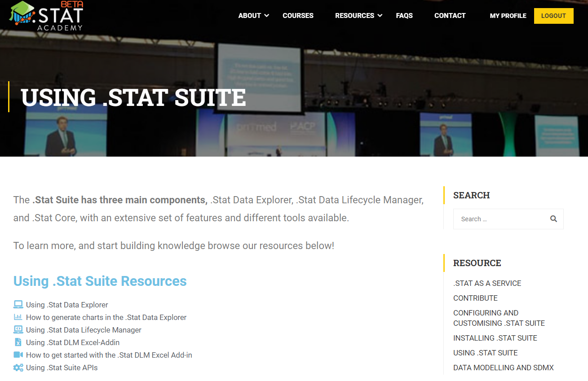The height and width of the screenshot is (381, 588).
Task: Open the FAQS page from the navigation
Action: tap(404, 15)
